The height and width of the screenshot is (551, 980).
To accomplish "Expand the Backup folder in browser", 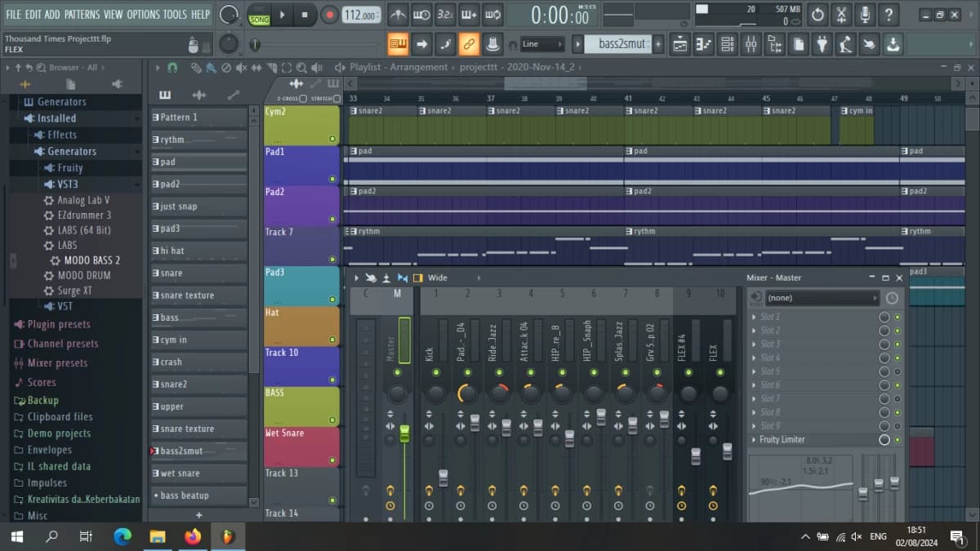I will pyautogui.click(x=37, y=401).
